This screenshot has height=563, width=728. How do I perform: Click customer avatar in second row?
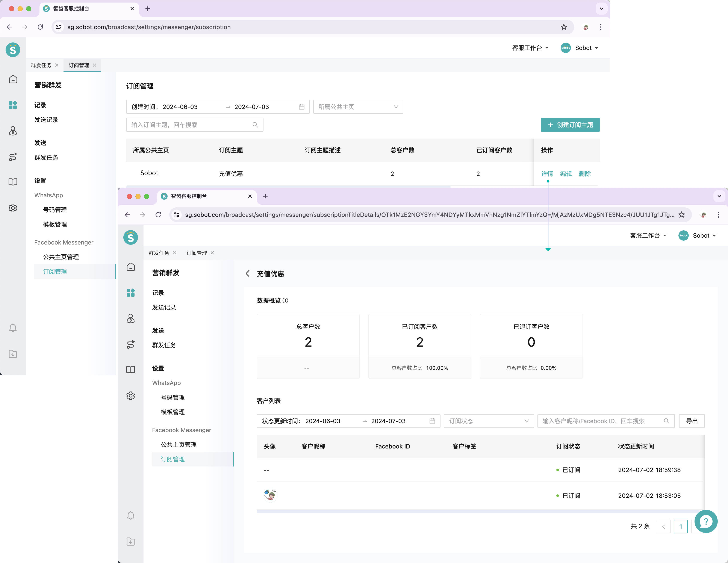[x=270, y=495]
